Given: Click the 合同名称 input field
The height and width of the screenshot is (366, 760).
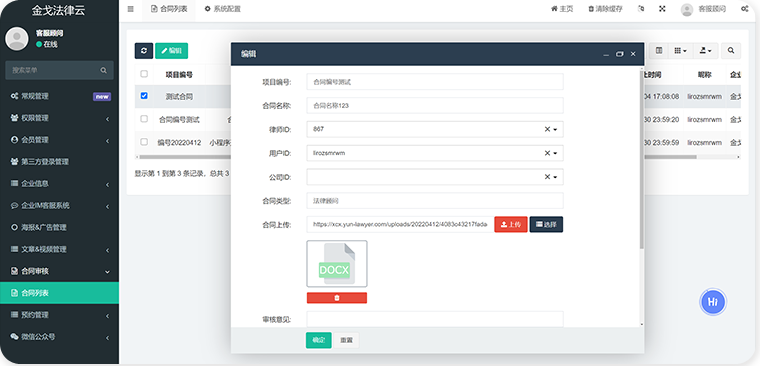Looking at the screenshot, I should (x=435, y=106).
